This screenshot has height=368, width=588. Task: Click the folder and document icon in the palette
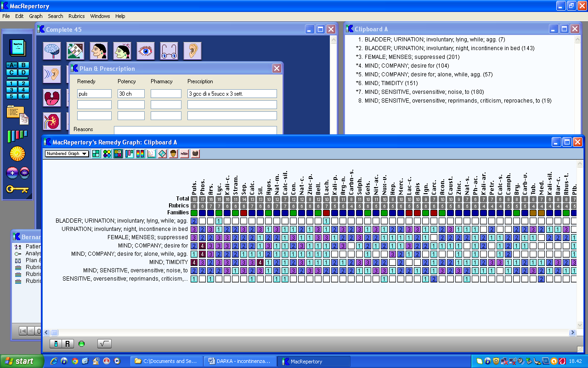pos(17,115)
